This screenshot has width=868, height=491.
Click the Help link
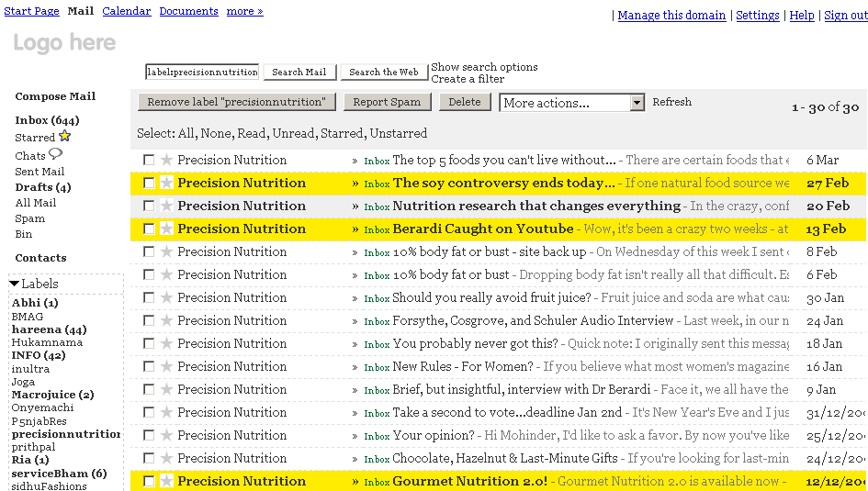(x=802, y=16)
